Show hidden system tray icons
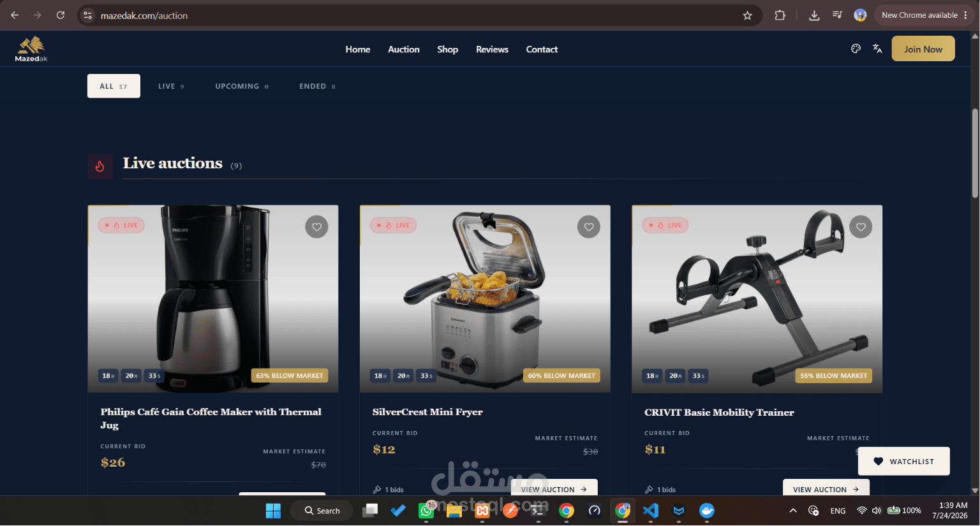 tap(793, 511)
